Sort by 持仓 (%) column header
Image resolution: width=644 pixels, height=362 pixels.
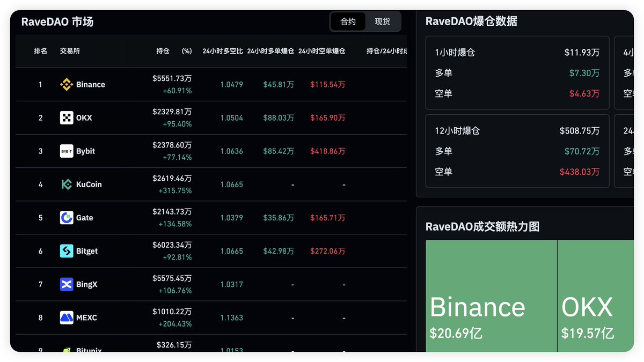pos(174,51)
